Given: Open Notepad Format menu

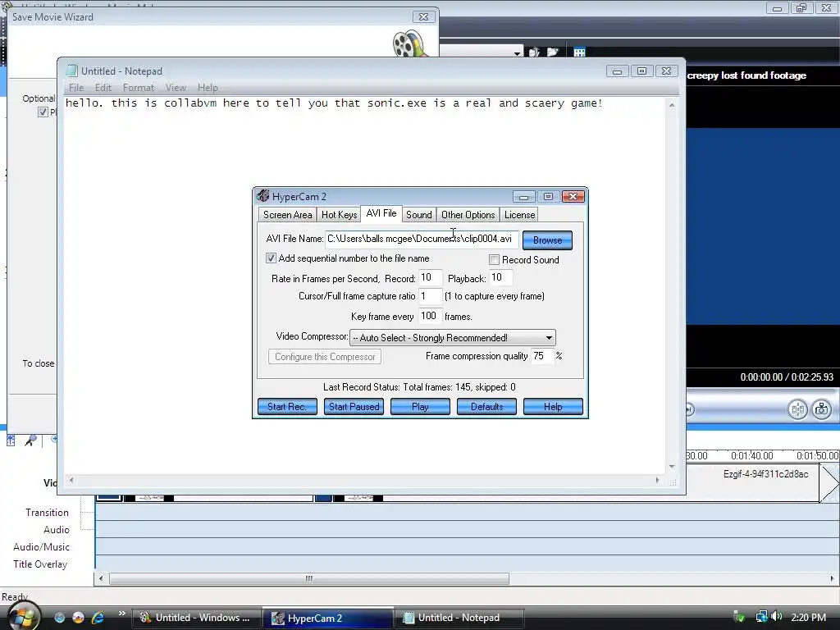Looking at the screenshot, I should [x=138, y=87].
